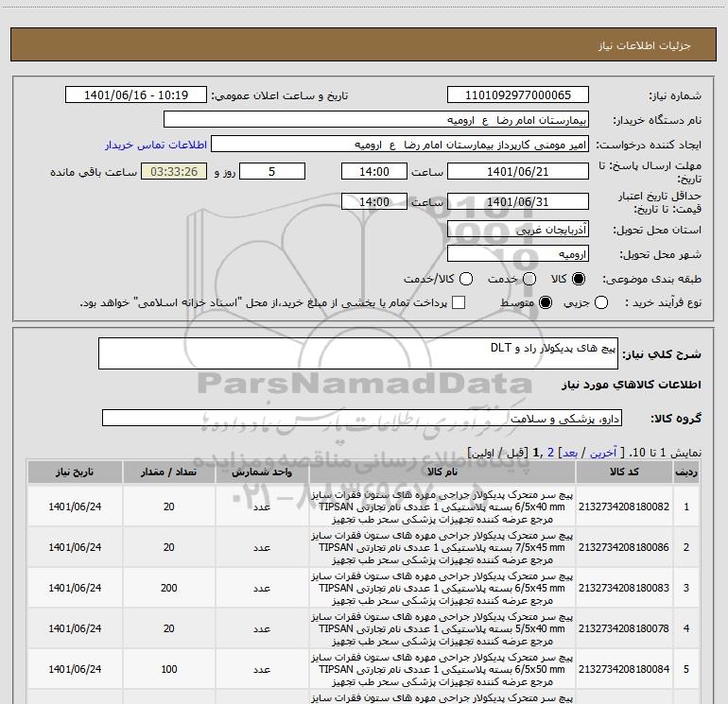Select the متوسط purchase type radio

(546, 302)
